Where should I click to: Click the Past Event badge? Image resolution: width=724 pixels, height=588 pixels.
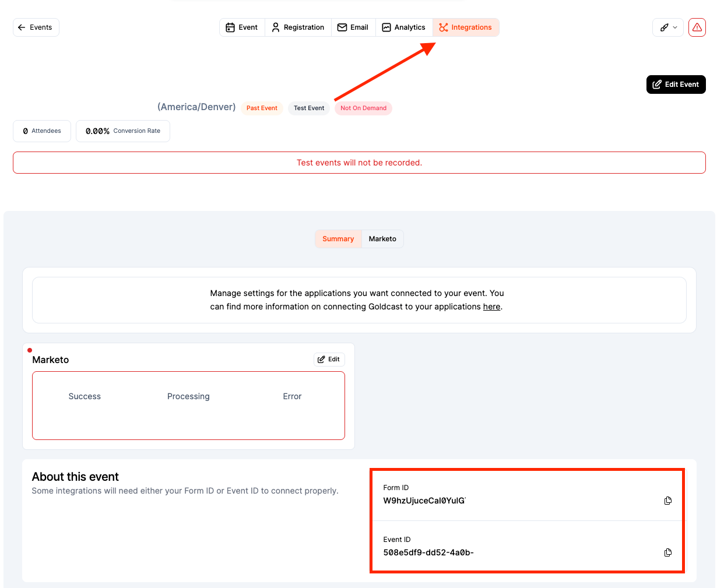[262, 108]
